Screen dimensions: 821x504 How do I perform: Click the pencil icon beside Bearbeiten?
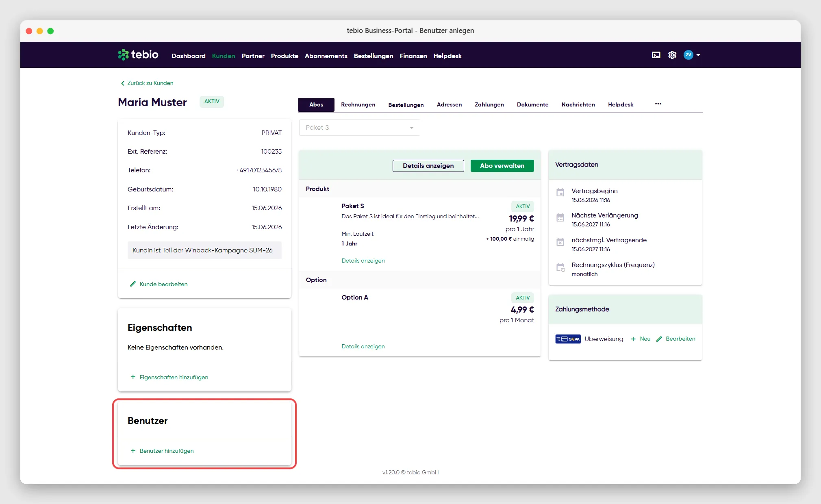pyautogui.click(x=659, y=339)
